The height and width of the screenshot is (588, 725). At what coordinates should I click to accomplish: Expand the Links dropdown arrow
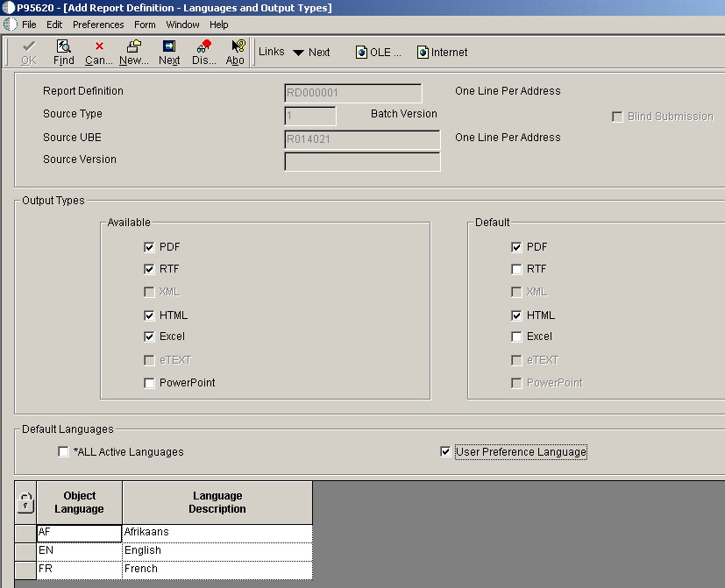298,53
